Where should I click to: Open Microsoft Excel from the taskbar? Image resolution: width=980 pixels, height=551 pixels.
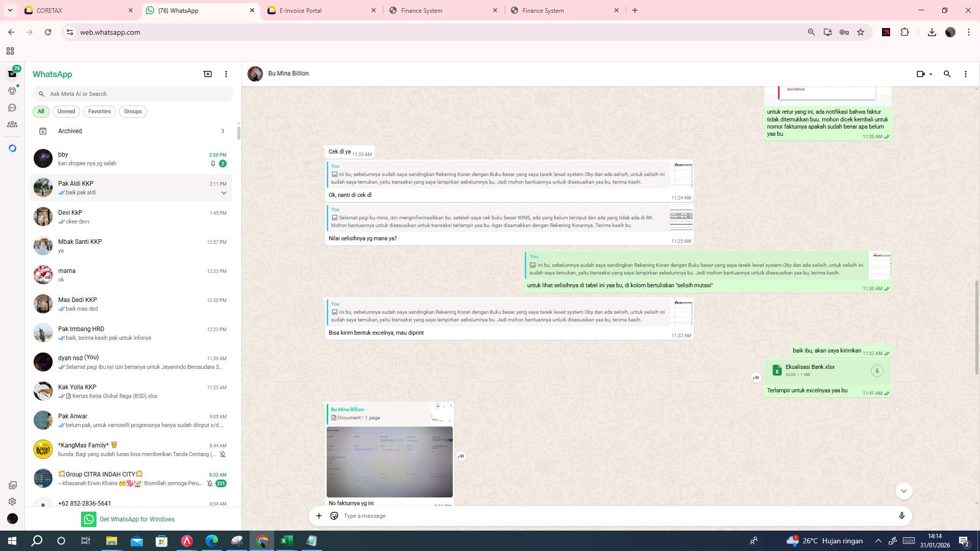tap(286, 540)
